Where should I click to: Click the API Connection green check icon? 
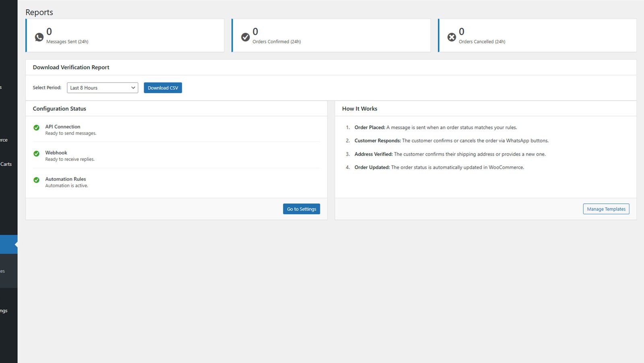pyautogui.click(x=36, y=128)
